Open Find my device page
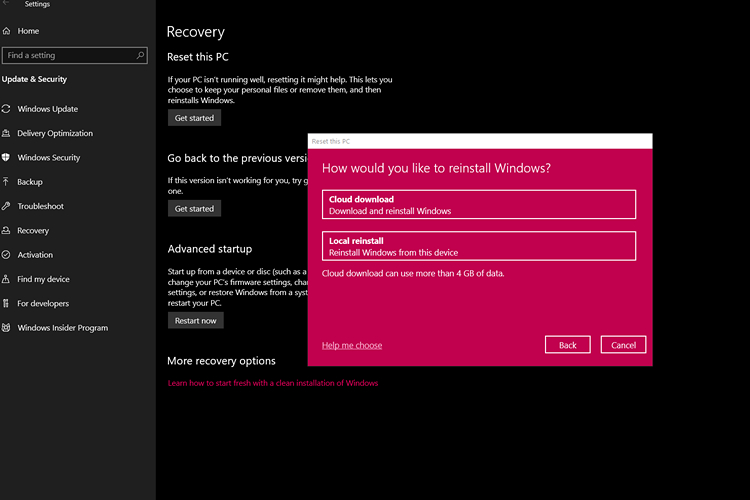This screenshot has width=750, height=500. click(x=44, y=279)
